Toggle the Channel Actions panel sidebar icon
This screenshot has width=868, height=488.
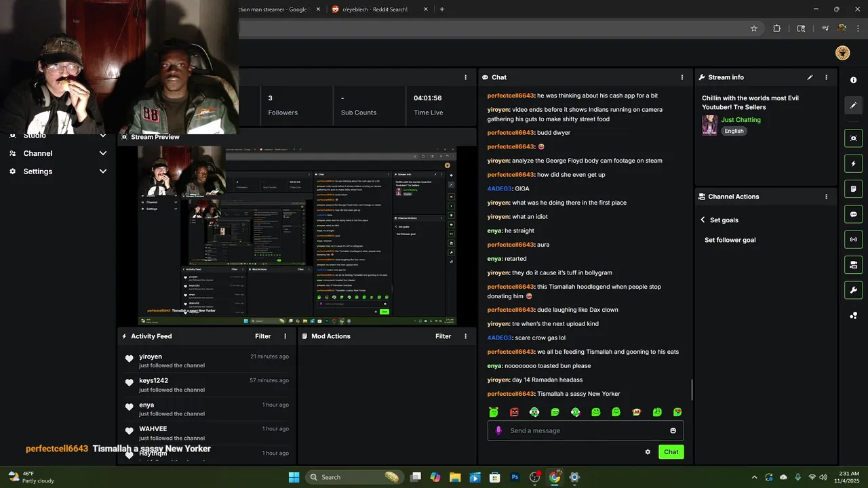853,264
